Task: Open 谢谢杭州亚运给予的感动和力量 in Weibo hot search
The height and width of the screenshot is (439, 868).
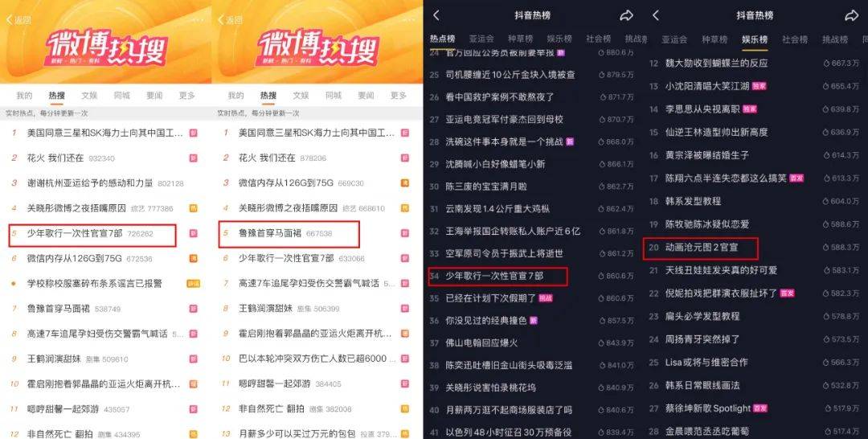Action: click(90, 183)
